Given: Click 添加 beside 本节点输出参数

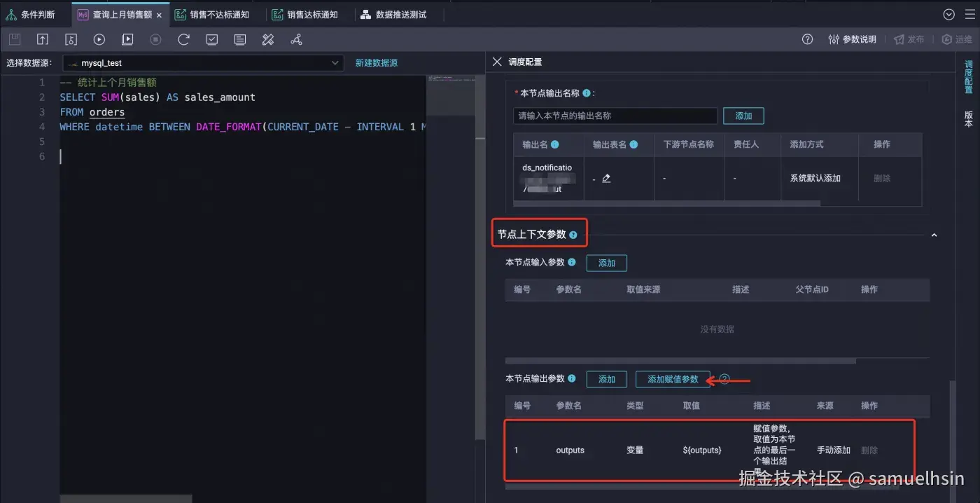Looking at the screenshot, I should coord(607,379).
